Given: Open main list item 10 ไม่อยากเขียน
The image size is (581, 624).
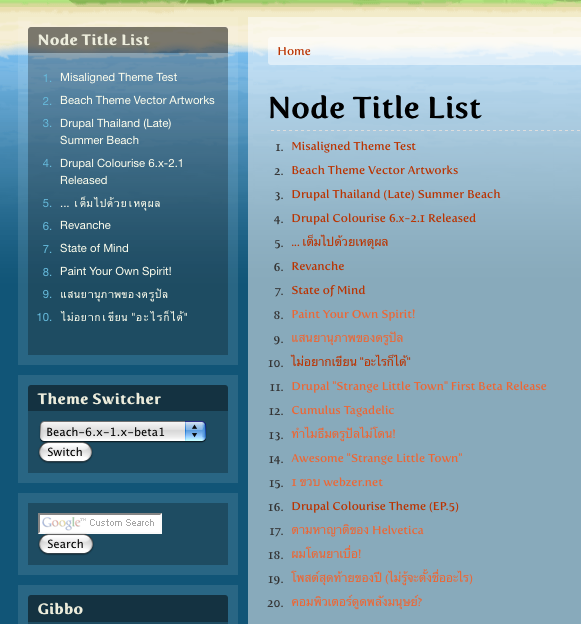Looking at the screenshot, I should click(x=351, y=362).
